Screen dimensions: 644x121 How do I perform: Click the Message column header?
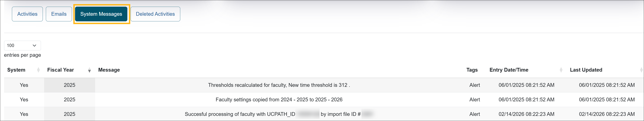click(x=109, y=70)
